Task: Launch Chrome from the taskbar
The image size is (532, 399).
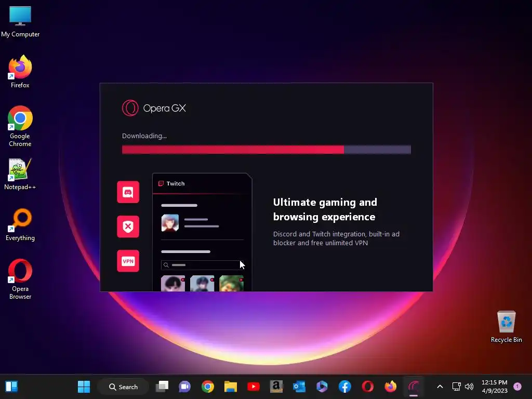Action: [x=208, y=387]
